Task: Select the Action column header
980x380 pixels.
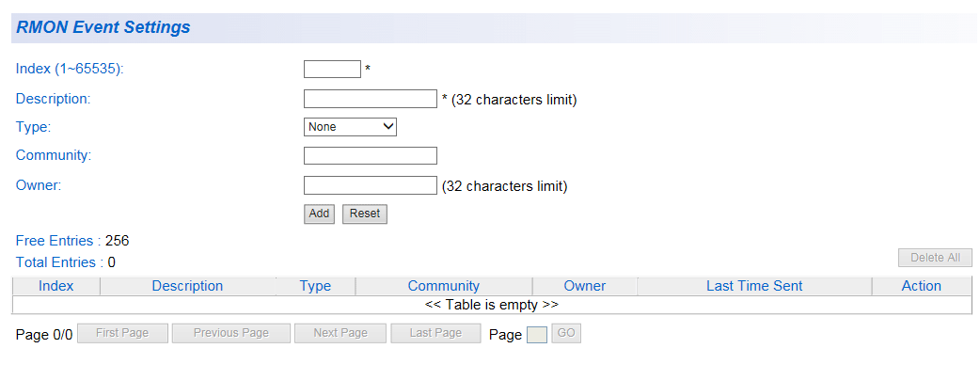Action: (x=921, y=286)
